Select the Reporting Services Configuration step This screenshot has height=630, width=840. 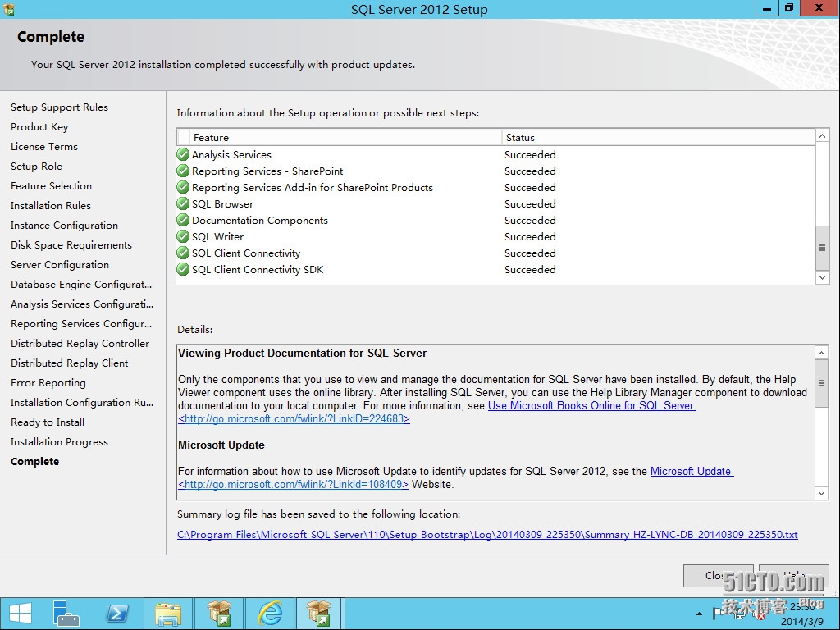(81, 323)
